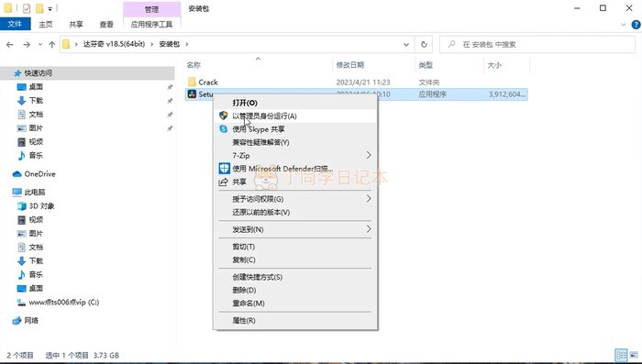This screenshot has width=642, height=364.
Task: Expand the recent locations dropdown arrow
Action: click(x=39, y=45)
